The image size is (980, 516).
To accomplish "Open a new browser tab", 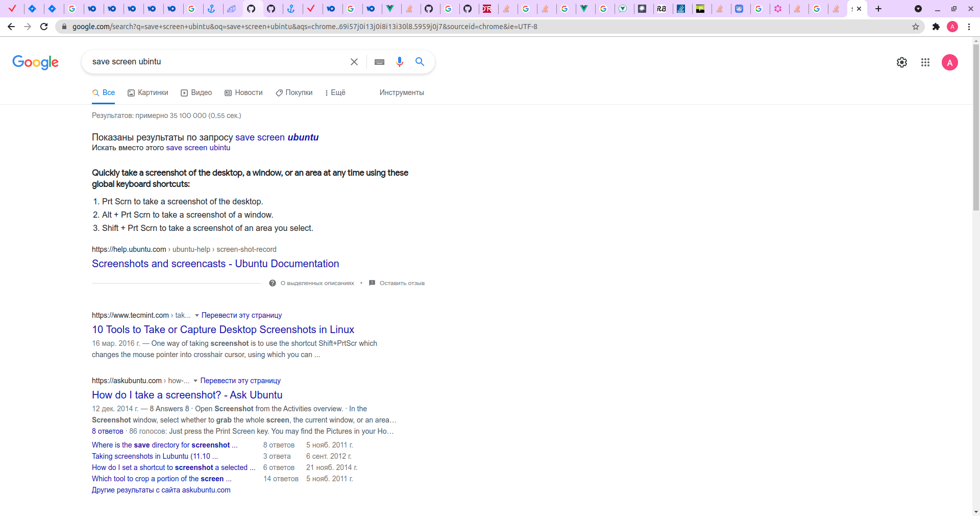I will (878, 9).
